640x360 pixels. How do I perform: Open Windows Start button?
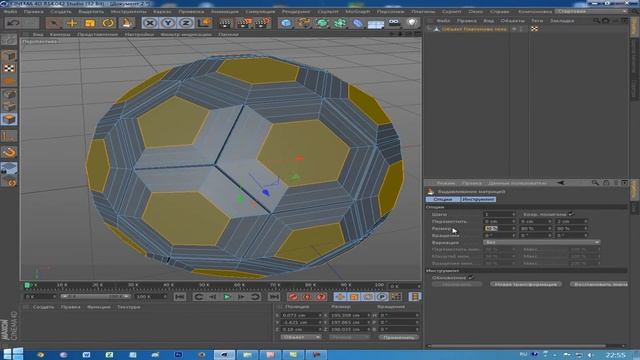pyautogui.click(x=13, y=353)
